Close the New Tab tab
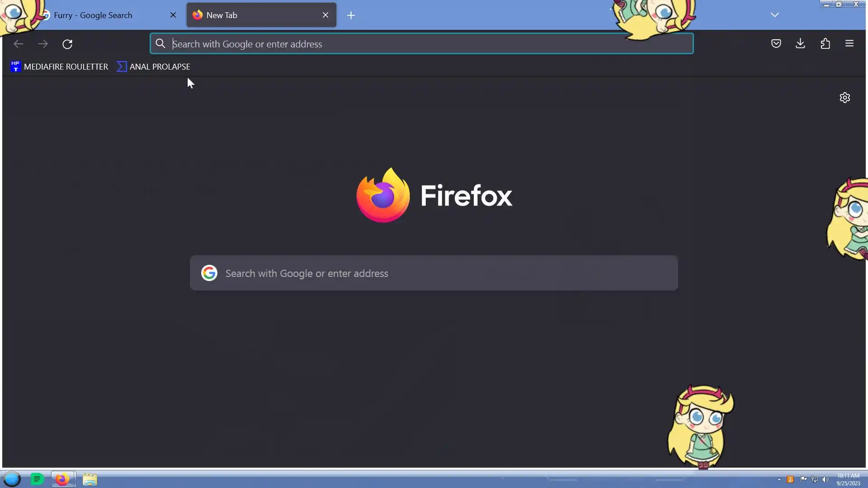The width and height of the screenshot is (868, 488). pyautogui.click(x=325, y=15)
